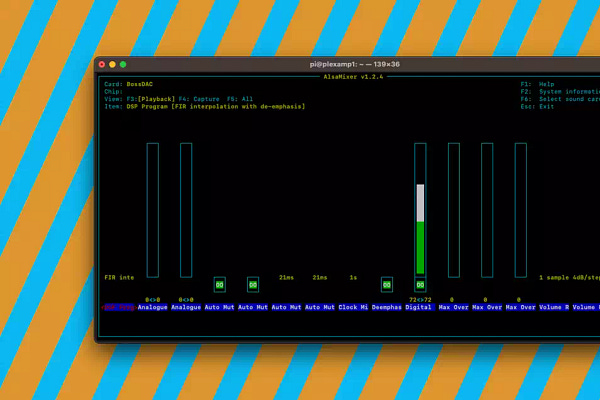Click the 1 sample 4dB/step value

pos(569,278)
